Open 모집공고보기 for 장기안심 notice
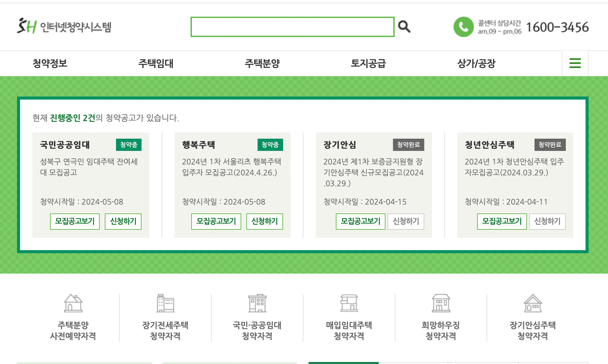Image resolution: width=608 pixels, height=364 pixels. tap(360, 221)
